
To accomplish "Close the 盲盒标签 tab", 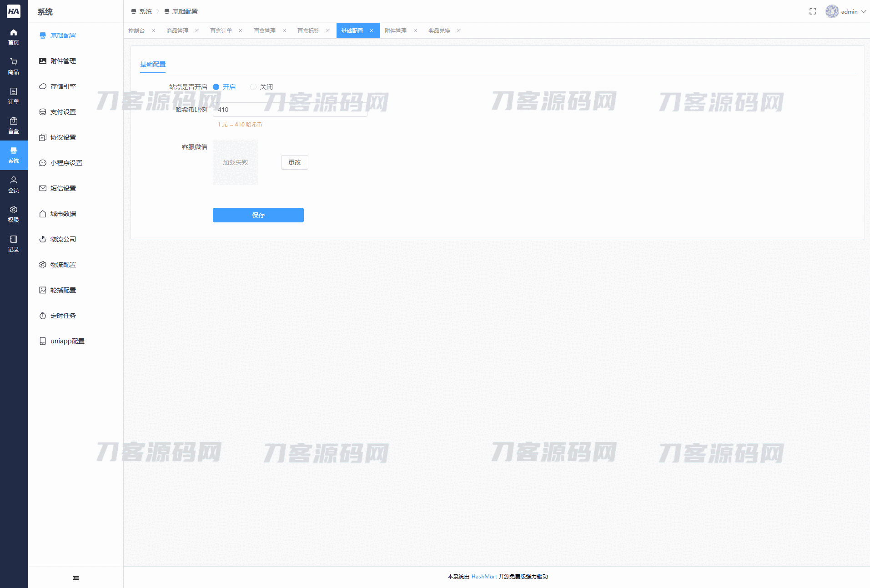I will pyautogui.click(x=328, y=31).
